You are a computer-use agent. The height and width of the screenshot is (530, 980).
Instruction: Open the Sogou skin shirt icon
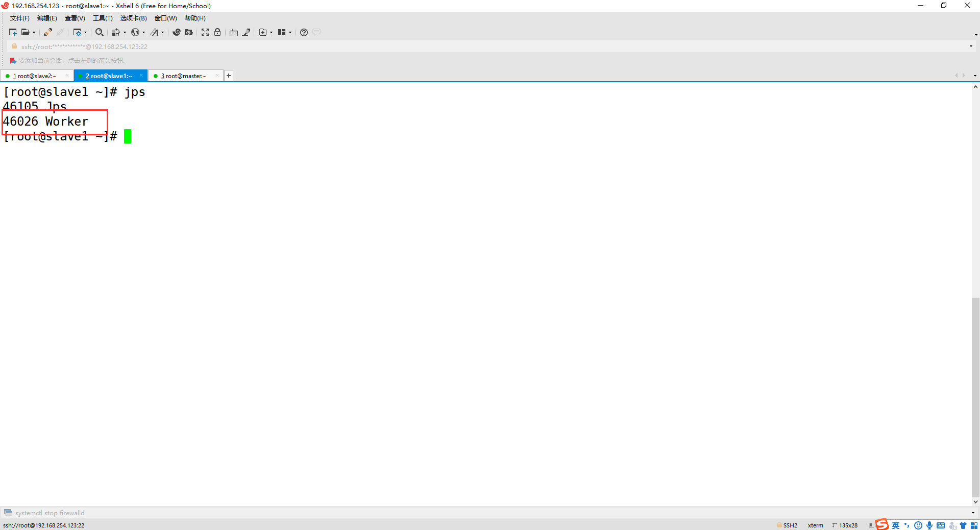click(x=963, y=525)
